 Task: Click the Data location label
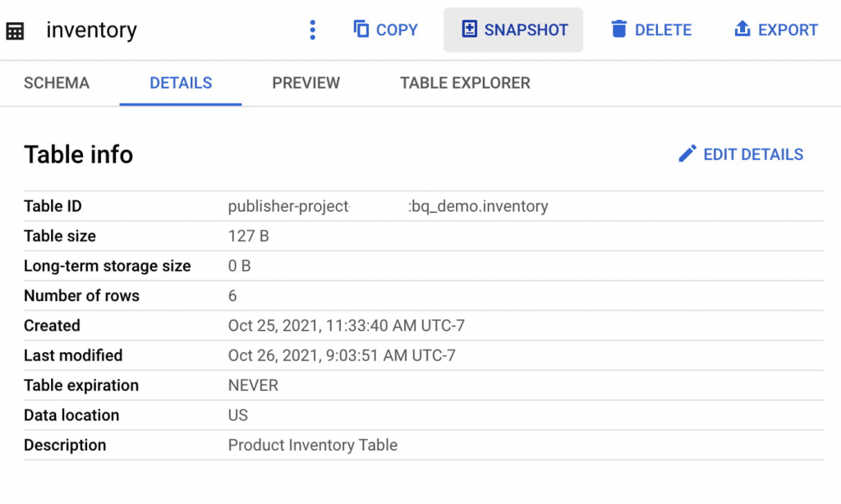71,415
